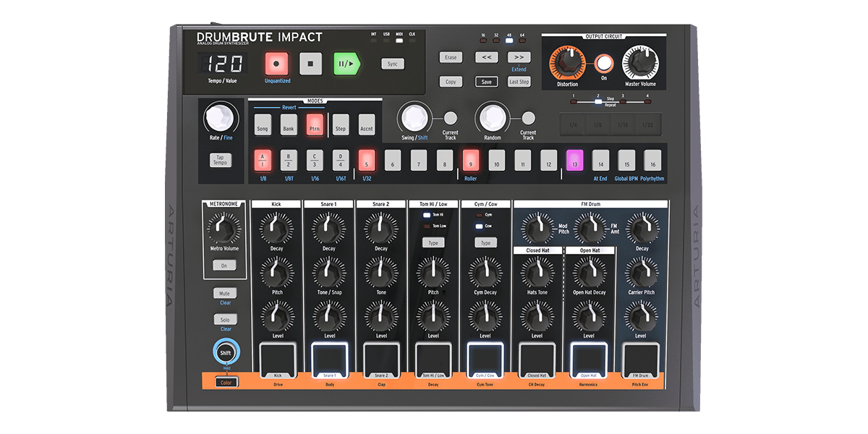Tap the Kick drum pad
The width and height of the screenshot is (868, 434).
tap(276, 357)
